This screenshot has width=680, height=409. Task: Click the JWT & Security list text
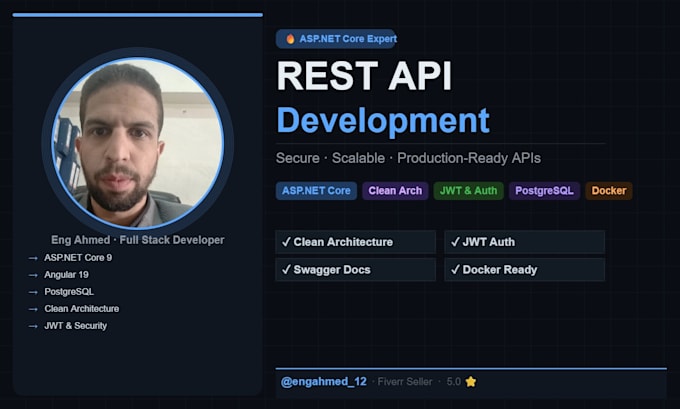[x=75, y=326]
